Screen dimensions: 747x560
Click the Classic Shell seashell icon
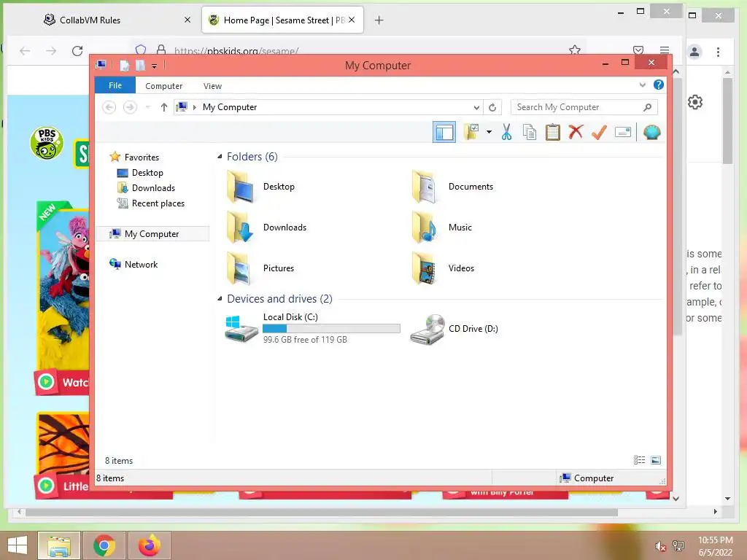[651, 132]
